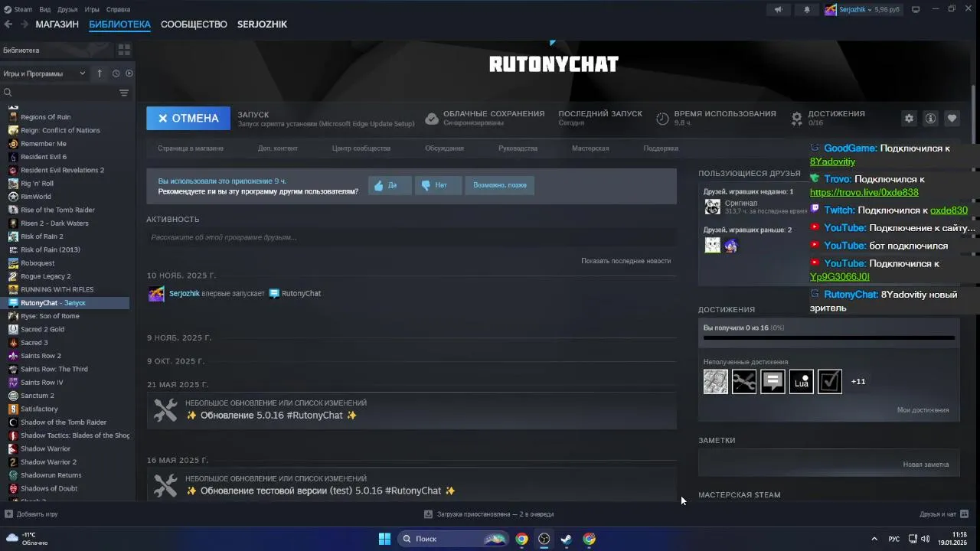The height and width of the screenshot is (551, 980).
Task: Select Shadows of Doubt in library list
Action: (49, 488)
